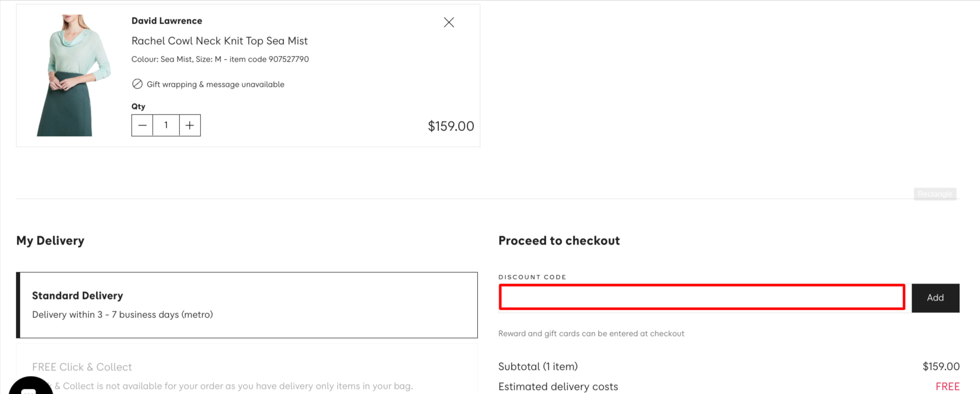The height and width of the screenshot is (394, 980).
Task: Focus the Discount Code input field
Action: [x=702, y=297]
